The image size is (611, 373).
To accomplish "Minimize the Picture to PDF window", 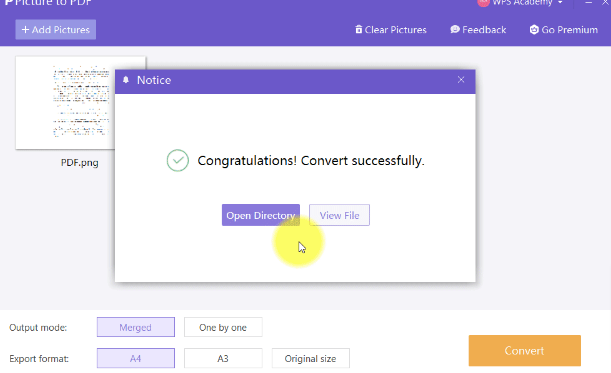I will (x=588, y=3).
